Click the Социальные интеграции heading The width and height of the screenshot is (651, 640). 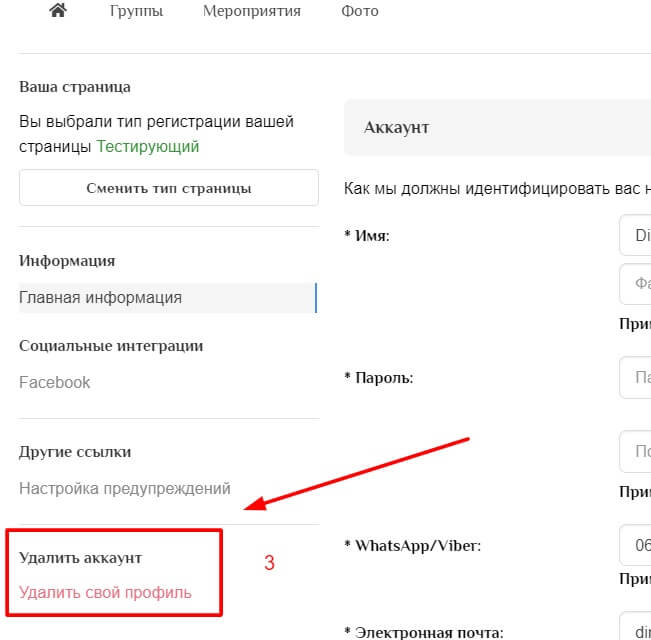tap(111, 346)
